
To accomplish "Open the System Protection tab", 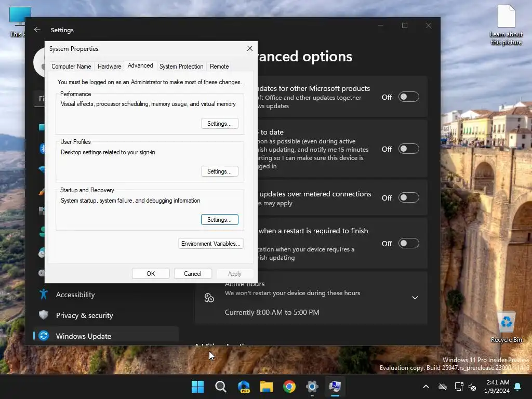I will click(x=181, y=66).
